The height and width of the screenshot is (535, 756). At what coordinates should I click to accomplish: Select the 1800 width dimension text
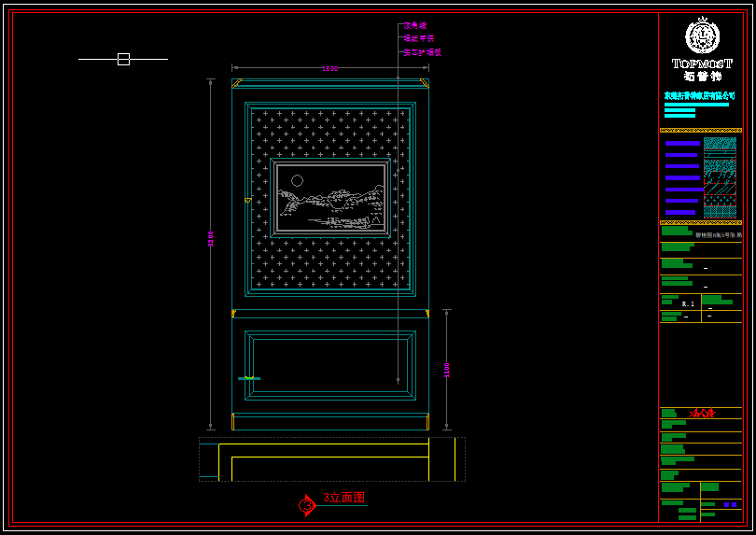[x=329, y=68]
